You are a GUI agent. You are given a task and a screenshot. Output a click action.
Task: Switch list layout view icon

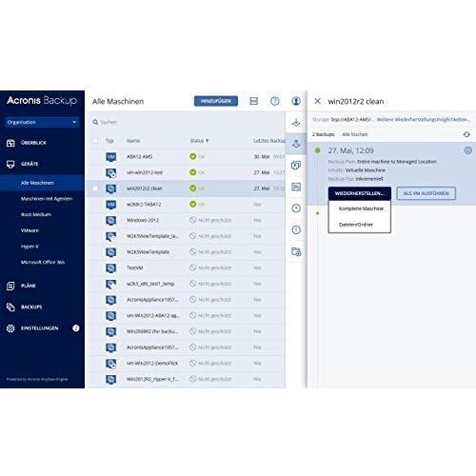coord(254,101)
